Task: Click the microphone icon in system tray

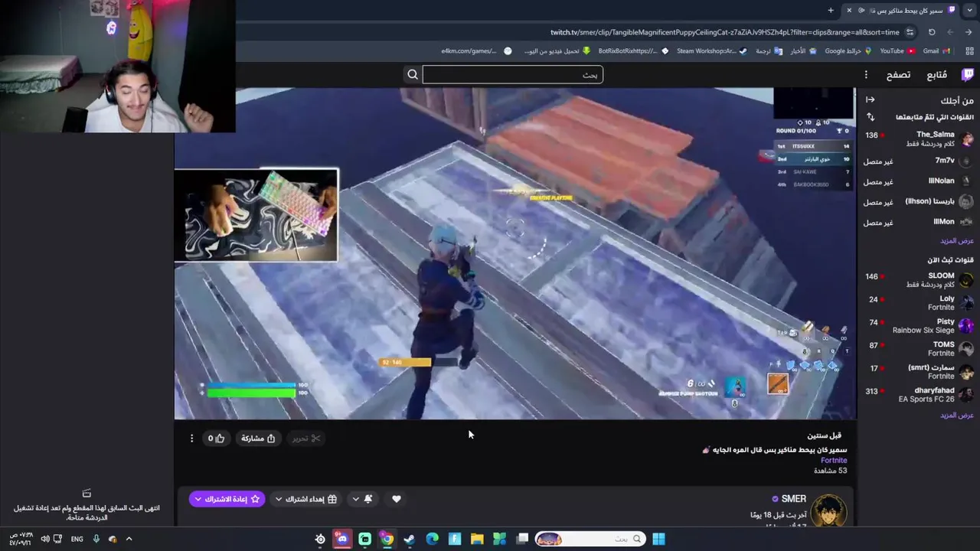Action: [96, 539]
